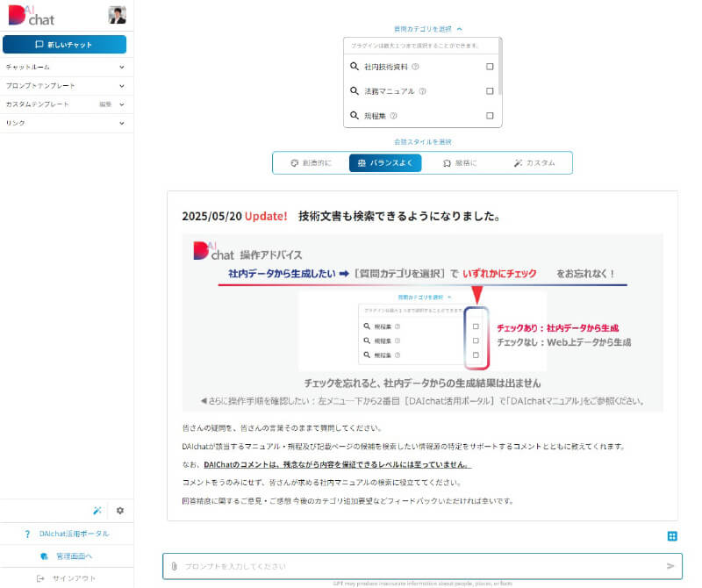
Task: Click the blue grid icon above prompt box
Action: click(x=672, y=535)
